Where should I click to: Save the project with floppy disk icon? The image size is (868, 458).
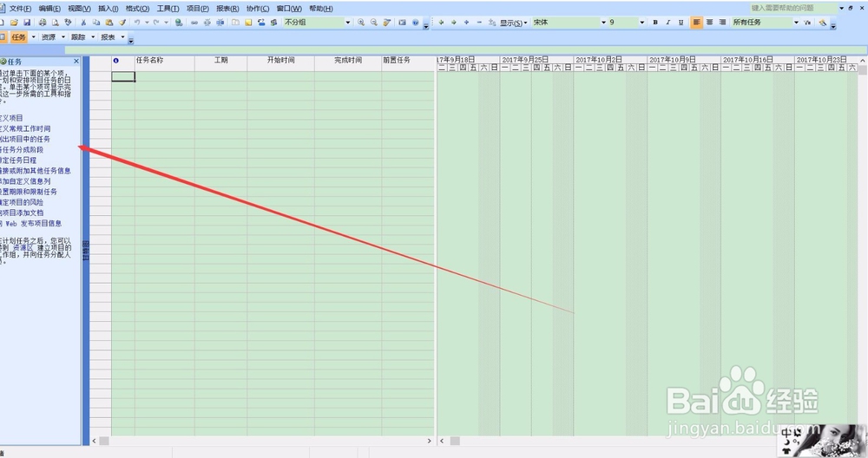27,23
